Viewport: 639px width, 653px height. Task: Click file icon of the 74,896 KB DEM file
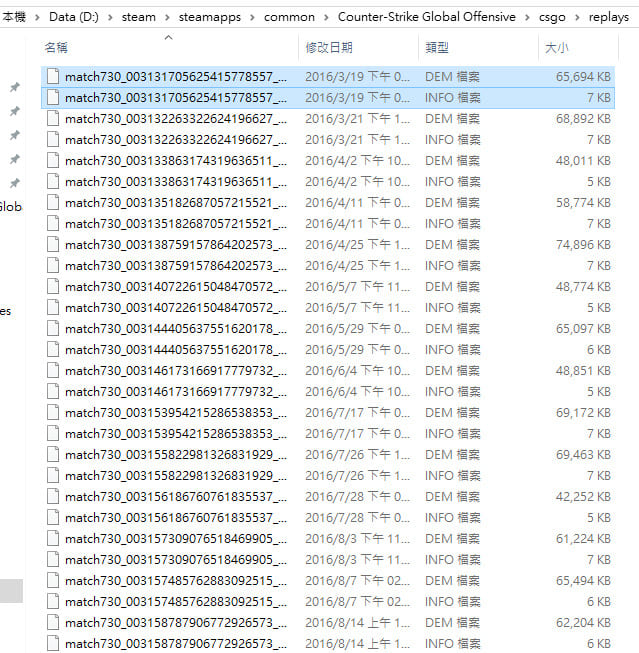[53, 244]
